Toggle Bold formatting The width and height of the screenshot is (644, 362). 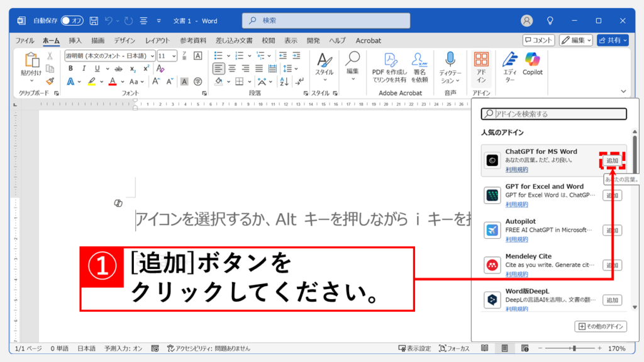click(x=70, y=68)
